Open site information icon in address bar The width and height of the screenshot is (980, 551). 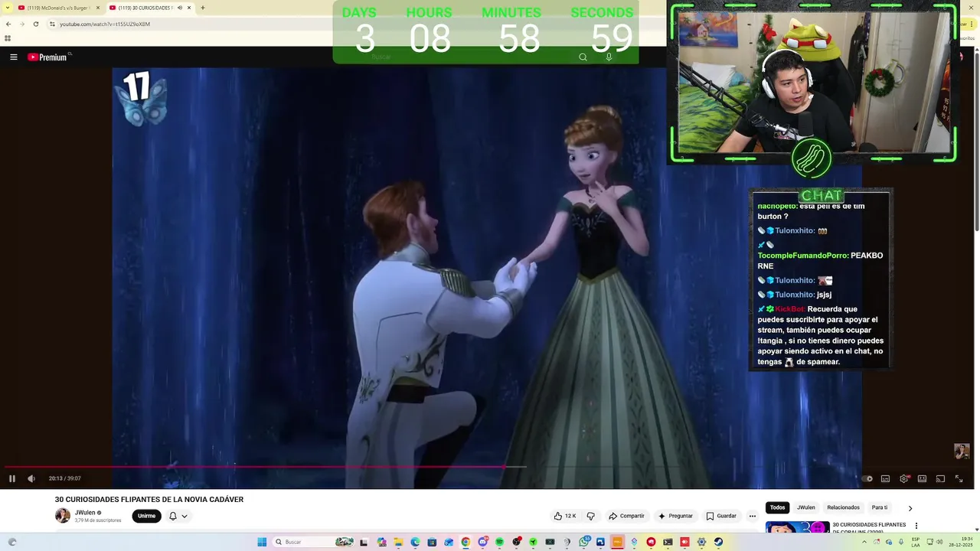[52, 24]
